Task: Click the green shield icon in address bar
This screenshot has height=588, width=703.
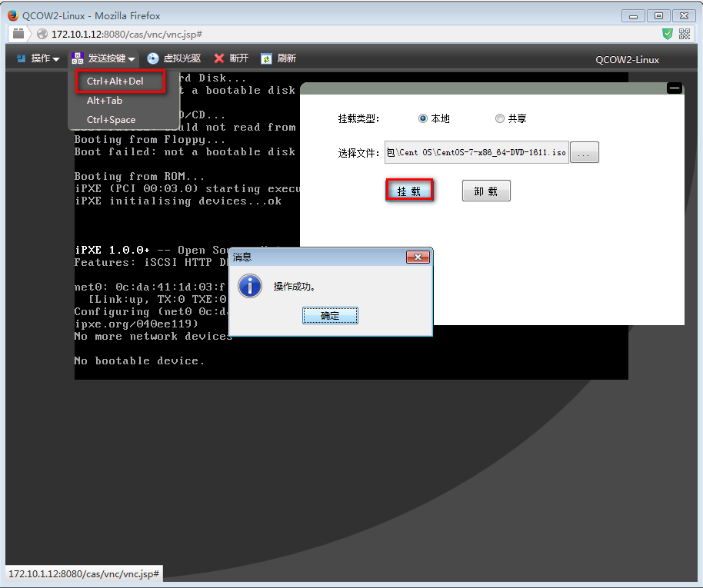Action: coord(668,34)
